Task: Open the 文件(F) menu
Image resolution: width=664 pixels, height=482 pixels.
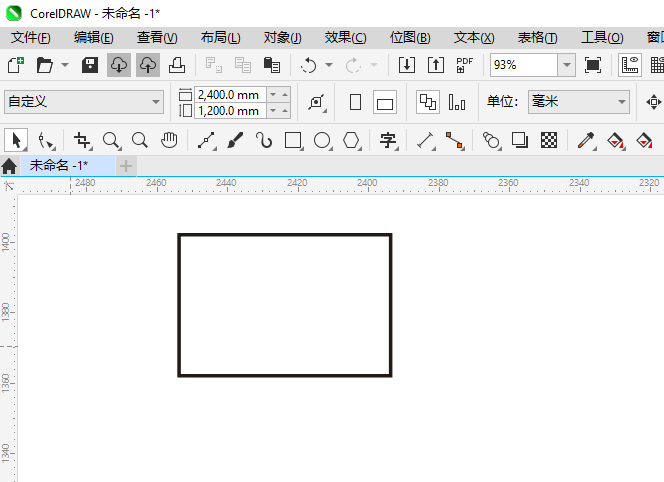Action: (x=30, y=38)
